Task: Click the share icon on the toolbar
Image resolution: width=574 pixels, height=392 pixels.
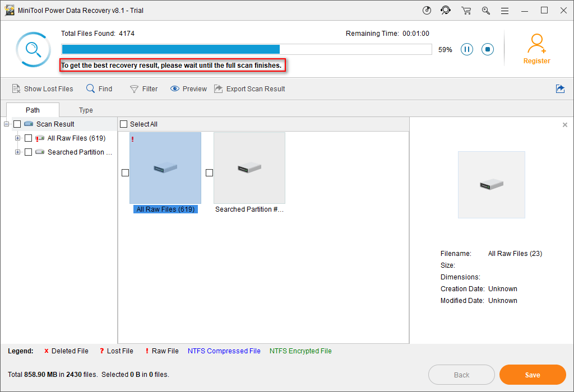Action: 560,89
